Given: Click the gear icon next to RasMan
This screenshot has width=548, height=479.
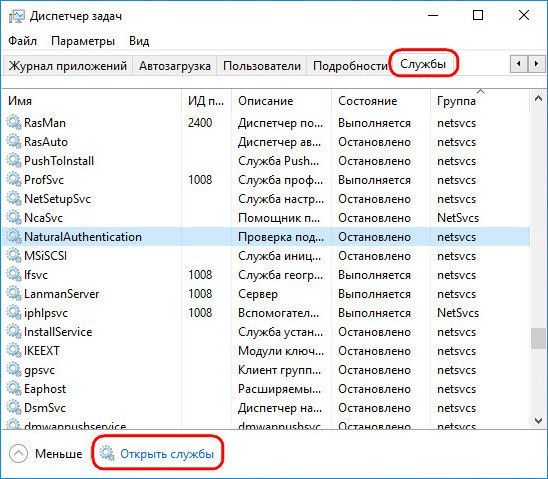Looking at the screenshot, I should (14, 123).
